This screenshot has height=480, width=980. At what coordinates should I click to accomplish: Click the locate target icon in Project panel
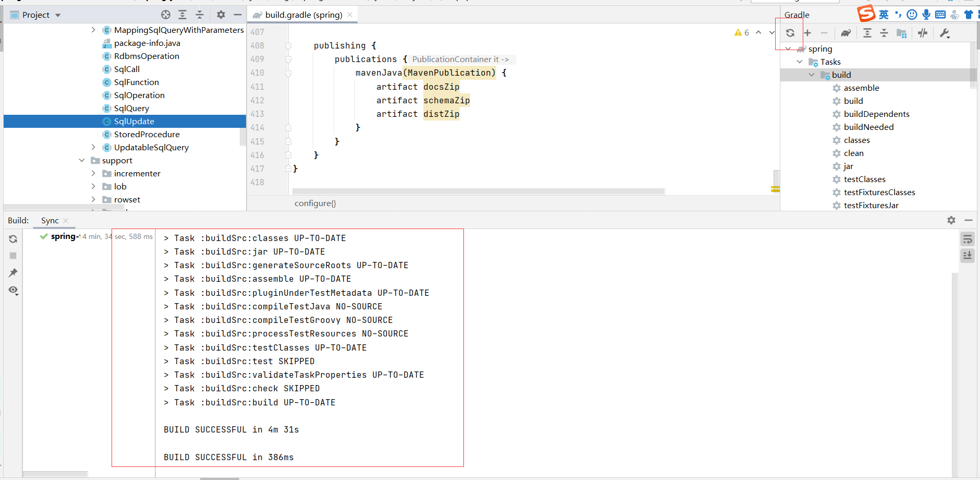(166, 15)
